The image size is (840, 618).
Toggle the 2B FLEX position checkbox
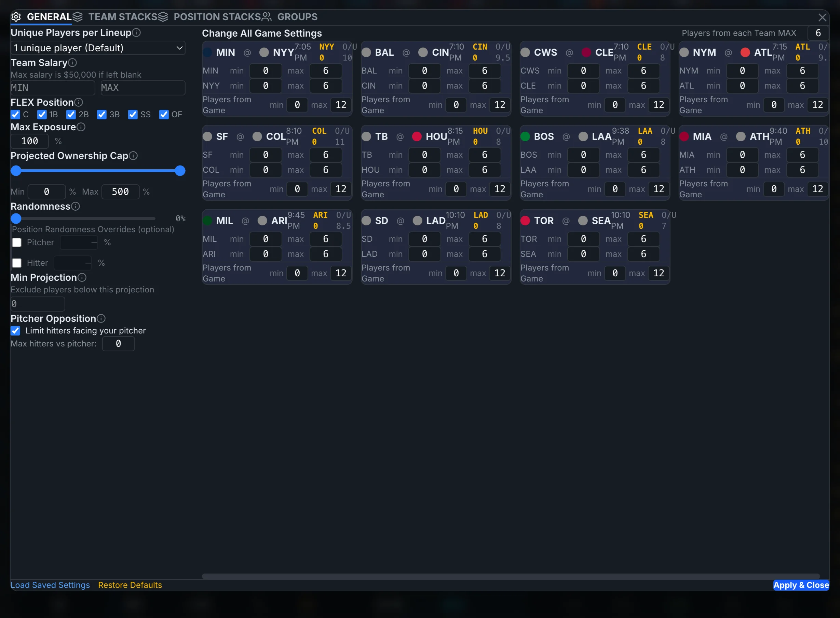(x=71, y=115)
